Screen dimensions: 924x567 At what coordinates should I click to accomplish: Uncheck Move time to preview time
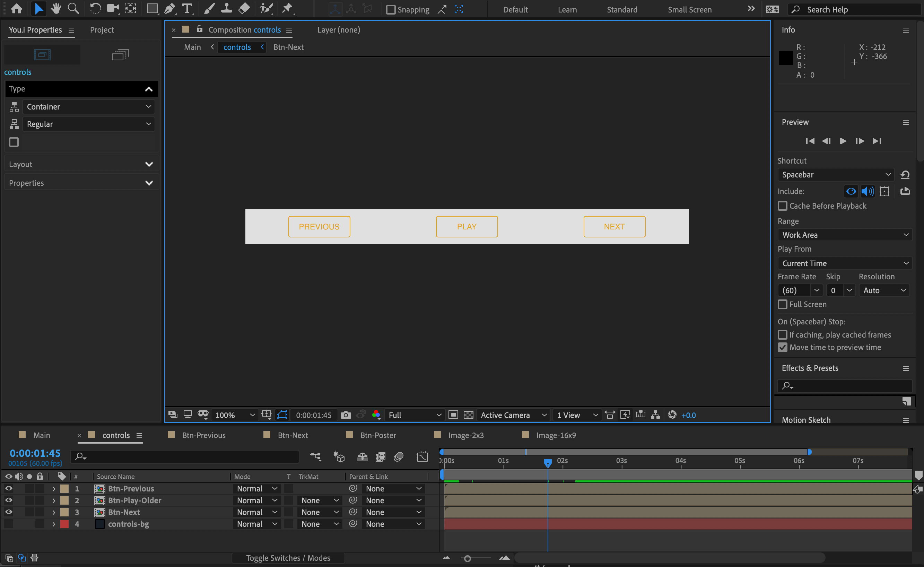click(x=782, y=347)
